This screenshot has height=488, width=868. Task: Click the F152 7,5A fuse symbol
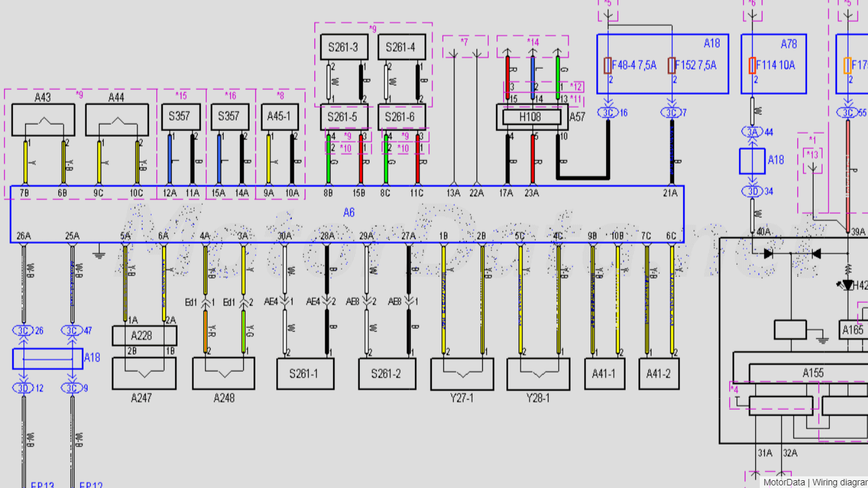(x=672, y=65)
